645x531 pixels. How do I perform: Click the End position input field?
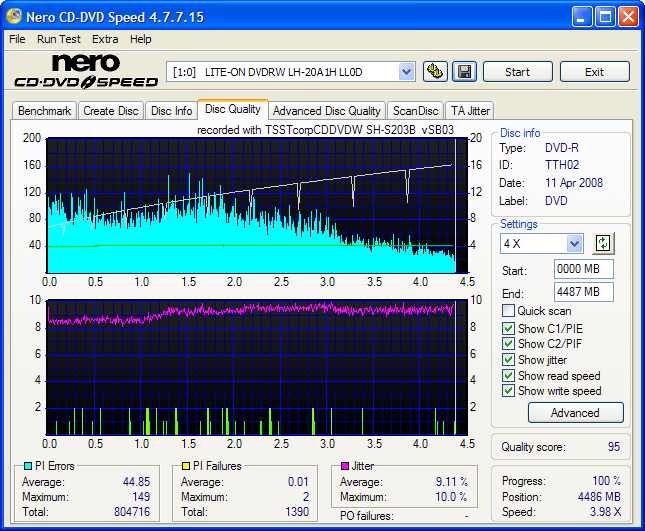tap(583, 292)
